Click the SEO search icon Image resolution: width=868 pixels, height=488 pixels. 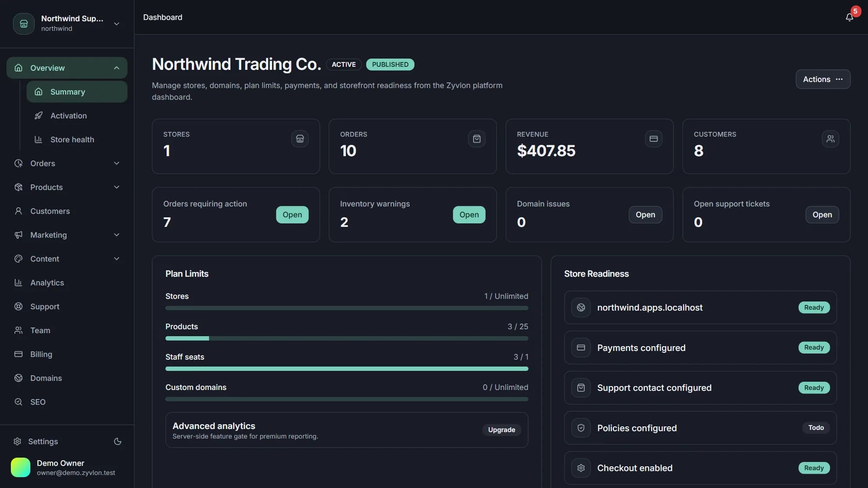click(18, 402)
